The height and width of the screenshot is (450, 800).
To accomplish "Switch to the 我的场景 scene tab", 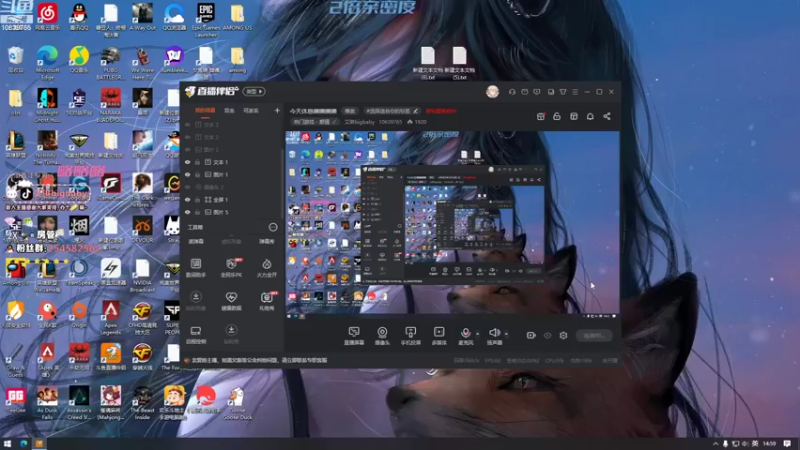I will (205, 110).
